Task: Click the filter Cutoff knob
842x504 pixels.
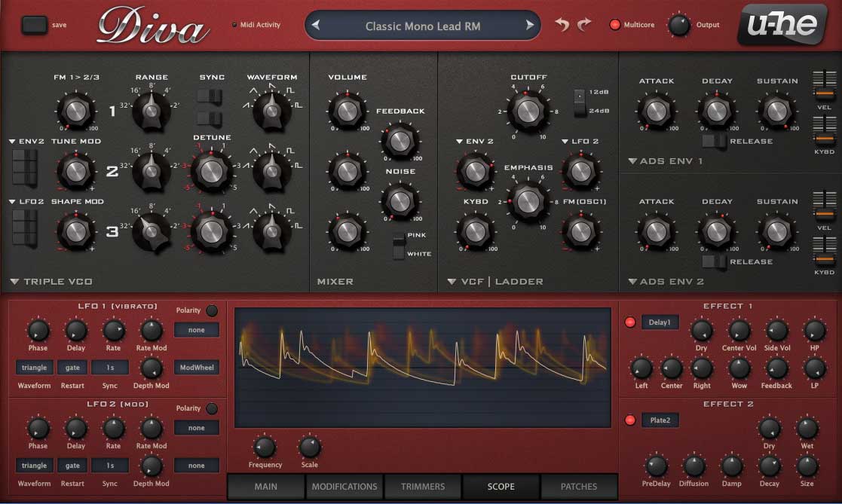Action: coord(528,111)
